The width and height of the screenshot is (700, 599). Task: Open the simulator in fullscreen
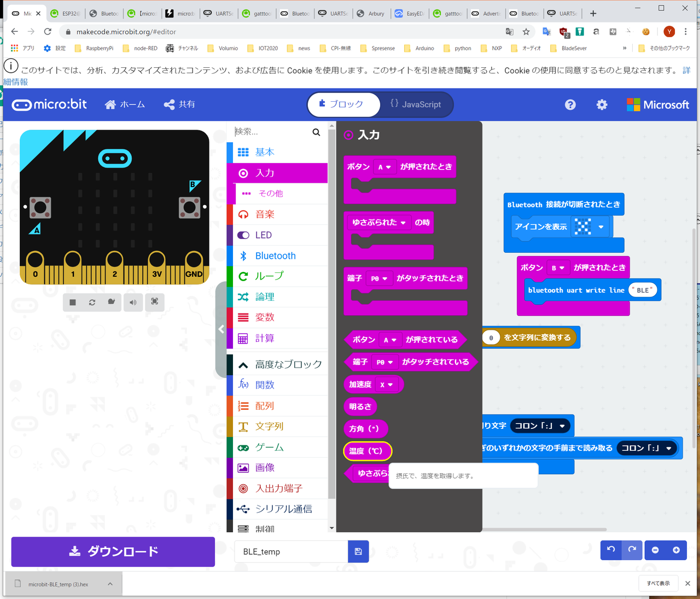pyautogui.click(x=155, y=302)
